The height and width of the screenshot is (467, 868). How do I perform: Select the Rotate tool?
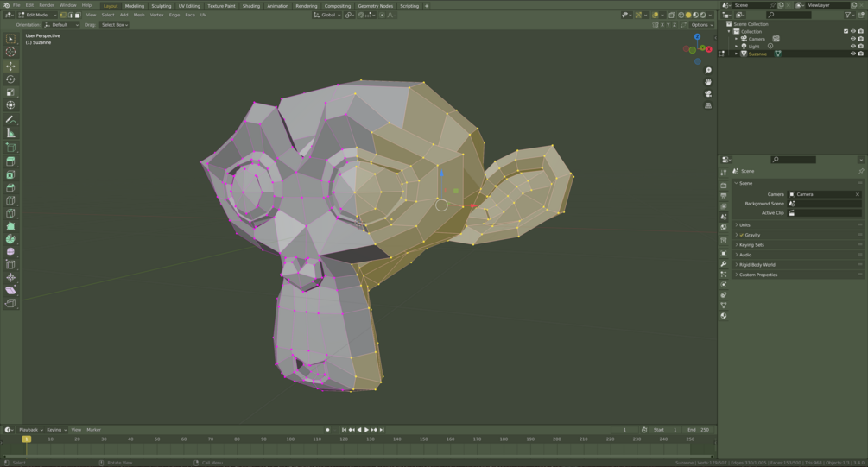10,79
